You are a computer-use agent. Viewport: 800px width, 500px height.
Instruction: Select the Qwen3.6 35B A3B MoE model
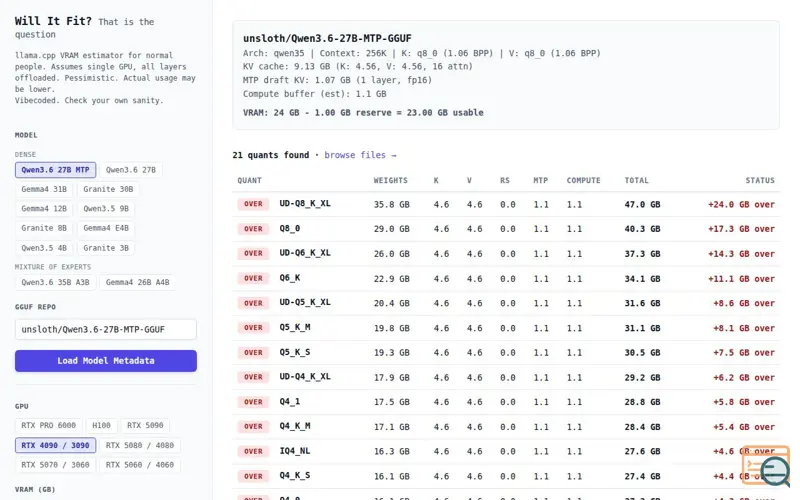click(55, 282)
